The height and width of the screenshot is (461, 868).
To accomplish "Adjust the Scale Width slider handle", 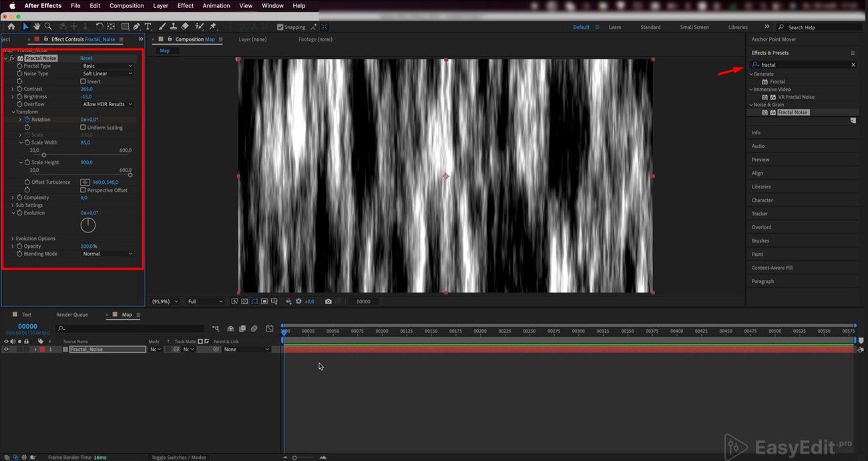I will 44,155.
